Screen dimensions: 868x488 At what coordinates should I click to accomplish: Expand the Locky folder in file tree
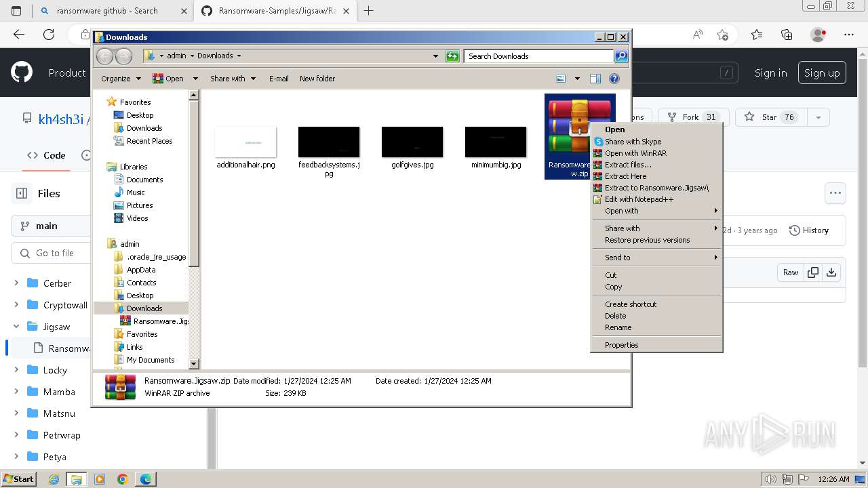pos(16,370)
